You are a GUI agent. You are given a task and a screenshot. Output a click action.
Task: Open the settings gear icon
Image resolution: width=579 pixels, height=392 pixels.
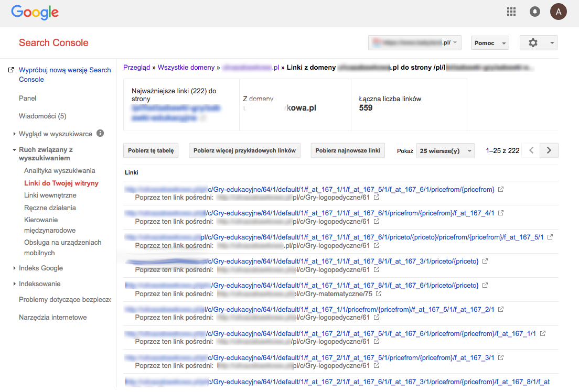533,43
